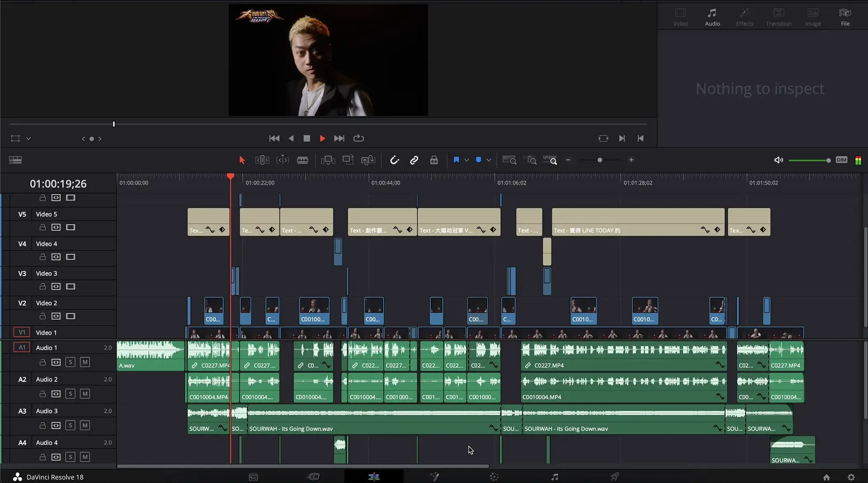Open the Fairlight page music icon
Viewport: 868px width, 483px height.
coord(555,477)
